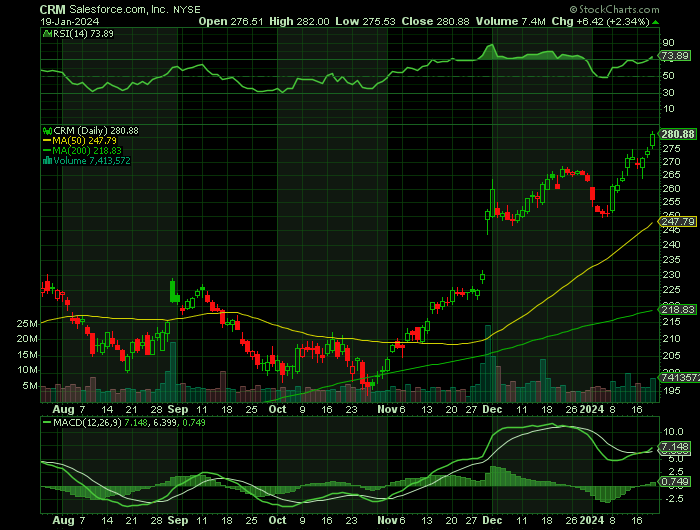
Task: Click the 195 label on the price axis
Action: [x=671, y=391]
